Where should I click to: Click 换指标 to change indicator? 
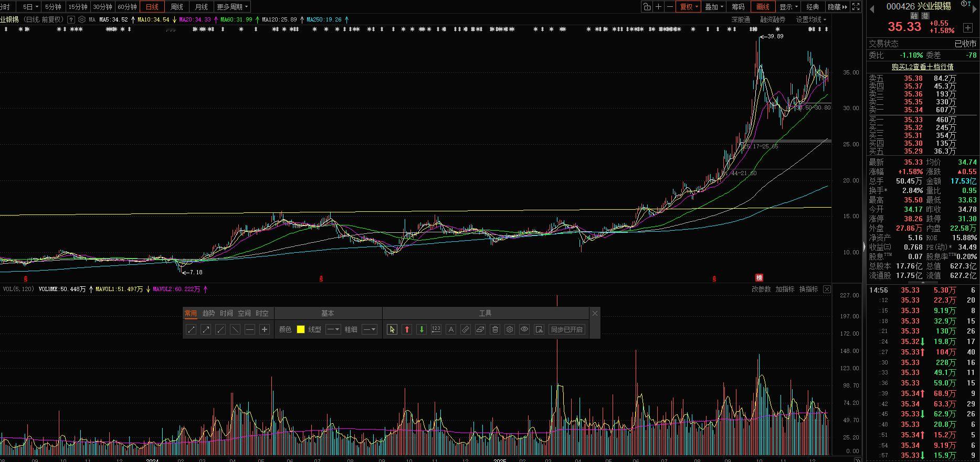point(808,289)
